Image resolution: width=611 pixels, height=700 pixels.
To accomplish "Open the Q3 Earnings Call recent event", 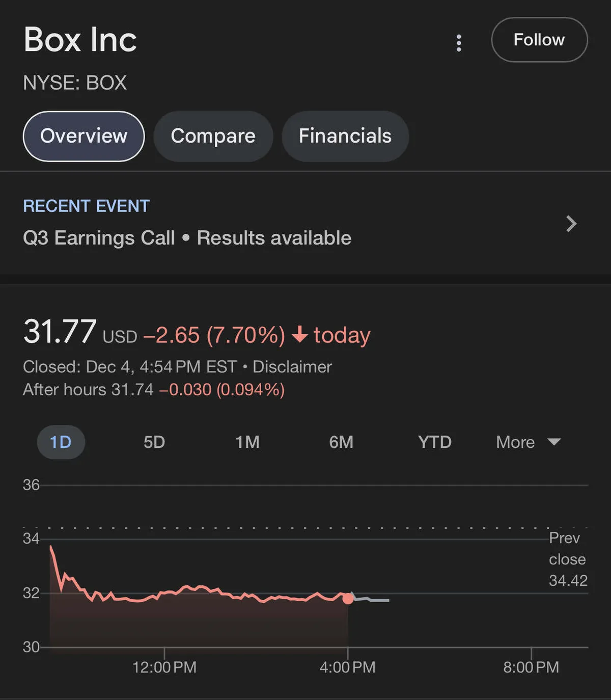I will coord(187,238).
